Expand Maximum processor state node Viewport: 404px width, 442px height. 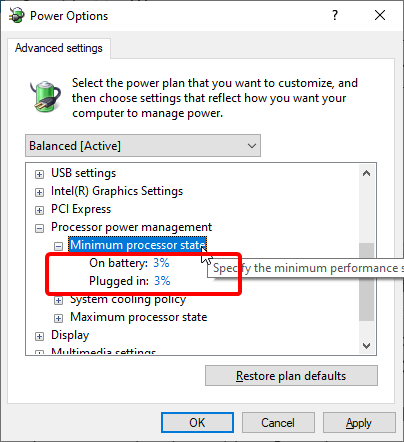coord(58,318)
